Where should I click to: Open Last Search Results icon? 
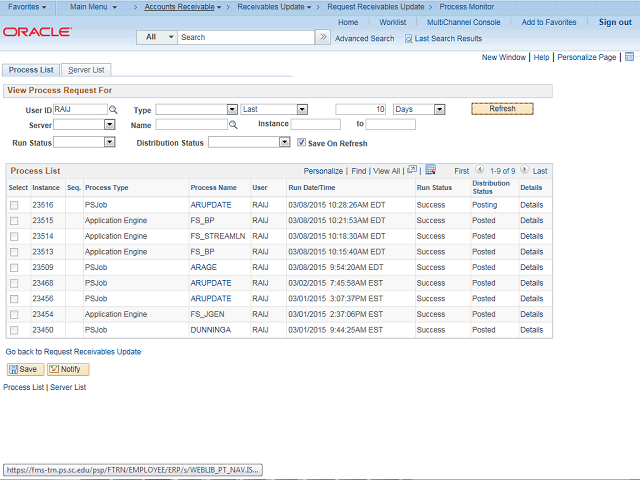408,38
